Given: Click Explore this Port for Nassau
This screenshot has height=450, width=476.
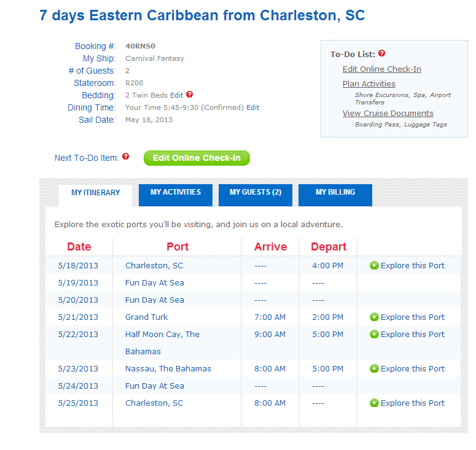Looking at the screenshot, I should coord(412,369).
